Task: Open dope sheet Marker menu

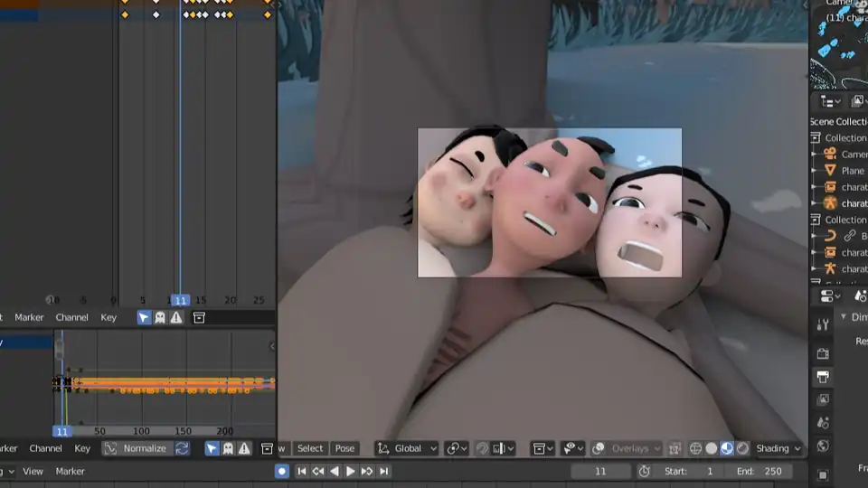Action: coord(29,317)
